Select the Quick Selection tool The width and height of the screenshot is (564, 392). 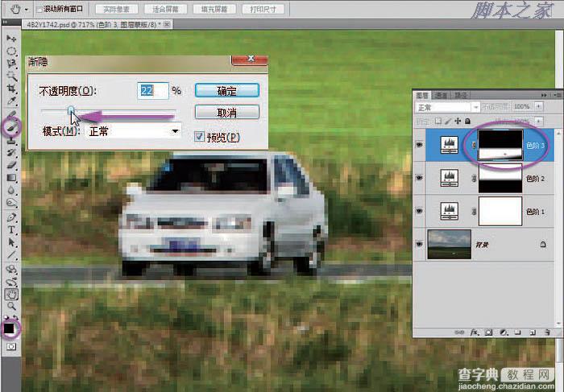click(x=11, y=76)
